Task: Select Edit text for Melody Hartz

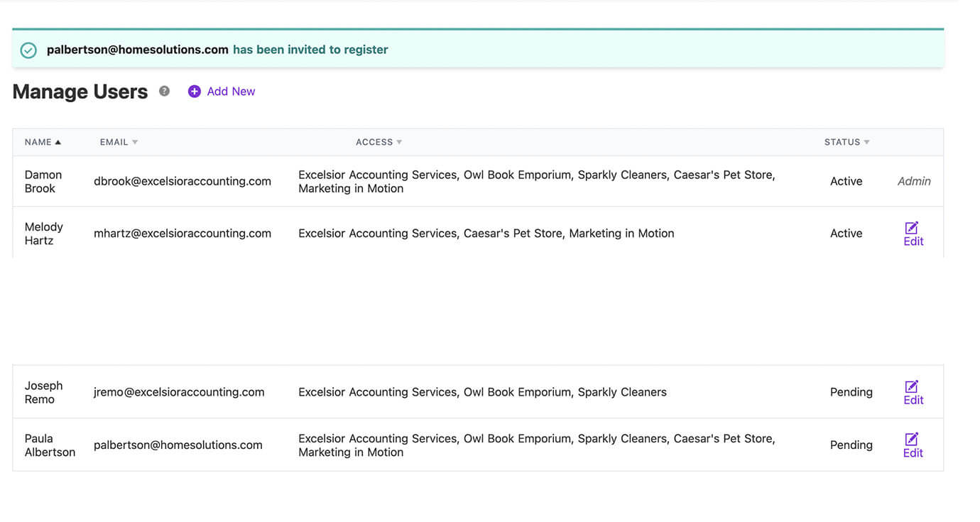Action: pyautogui.click(x=913, y=241)
